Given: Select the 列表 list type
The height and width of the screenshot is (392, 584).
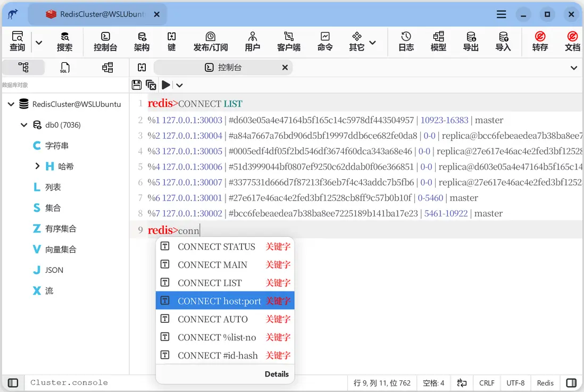Looking at the screenshot, I should tap(53, 187).
